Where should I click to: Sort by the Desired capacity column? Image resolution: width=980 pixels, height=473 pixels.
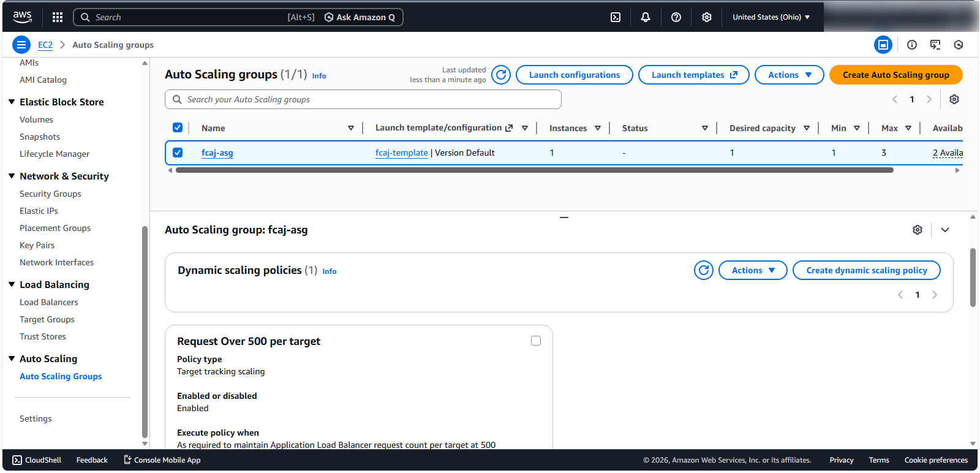click(807, 128)
